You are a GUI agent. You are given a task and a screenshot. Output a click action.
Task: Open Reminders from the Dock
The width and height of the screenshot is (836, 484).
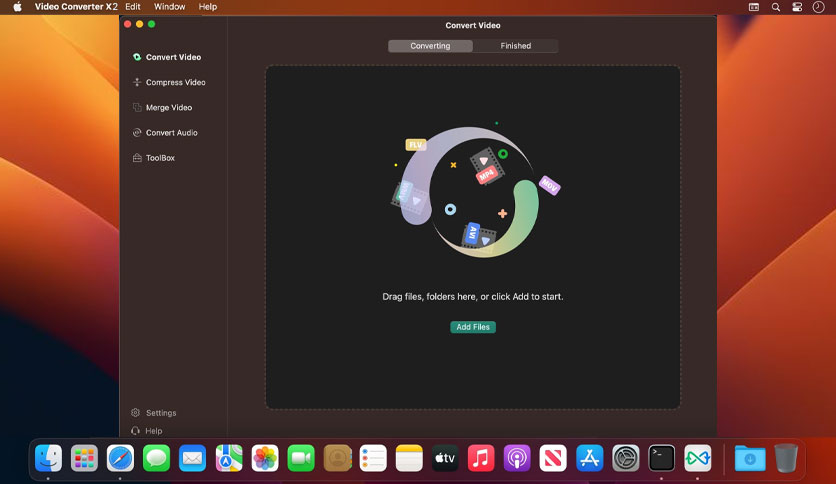pyautogui.click(x=373, y=458)
